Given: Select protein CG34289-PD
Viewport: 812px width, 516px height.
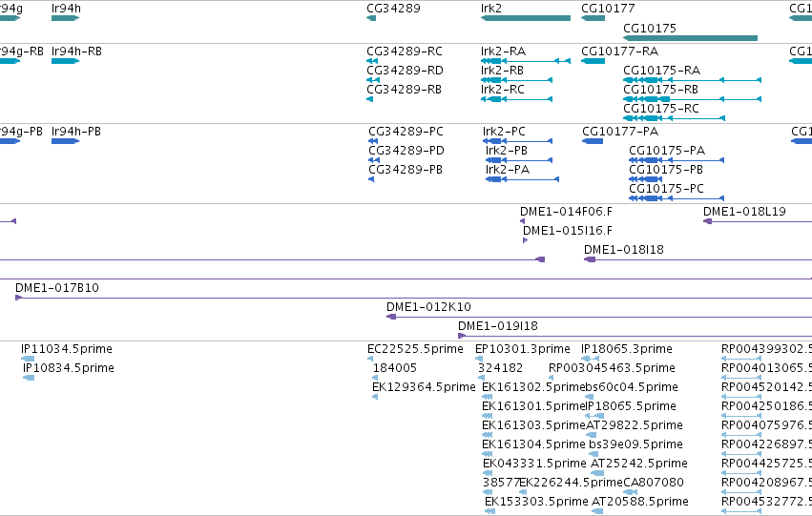Looking at the screenshot, I should (x=374, y=160).
